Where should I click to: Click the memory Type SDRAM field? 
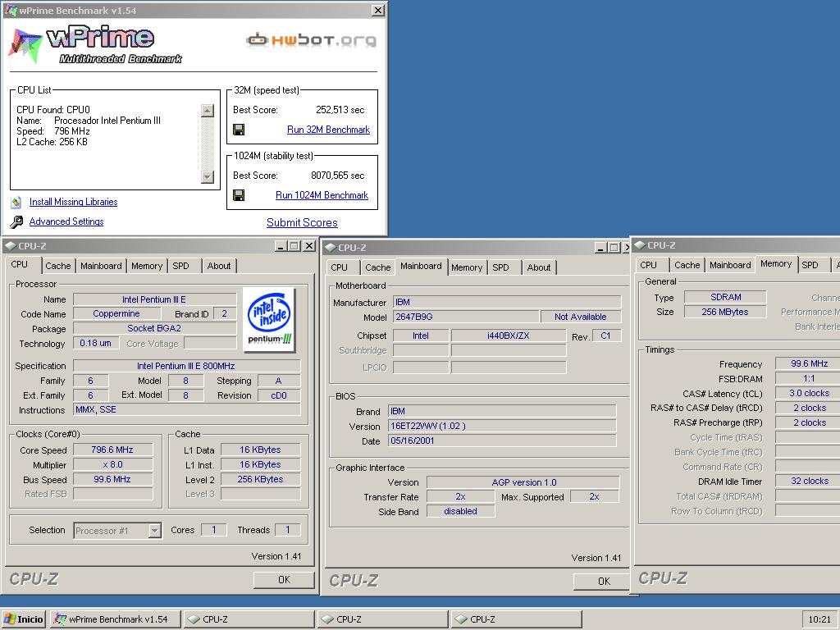(x=725, y=297)
